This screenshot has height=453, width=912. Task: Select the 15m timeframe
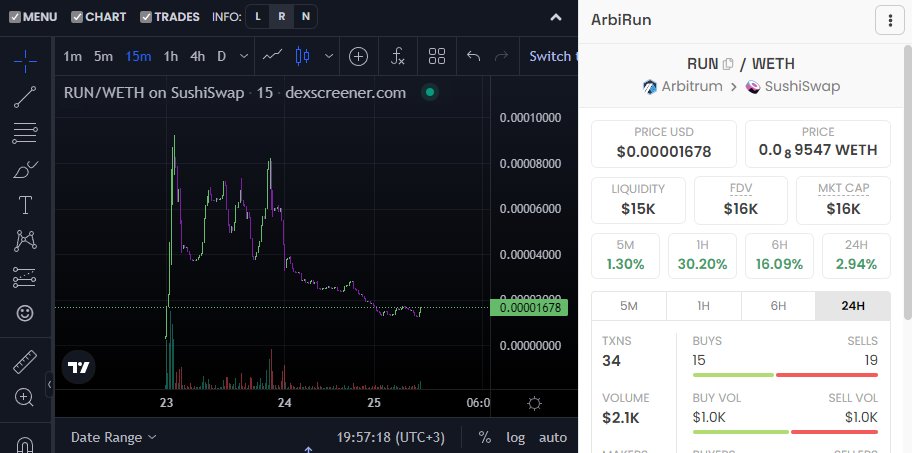(x=138, y=56)
